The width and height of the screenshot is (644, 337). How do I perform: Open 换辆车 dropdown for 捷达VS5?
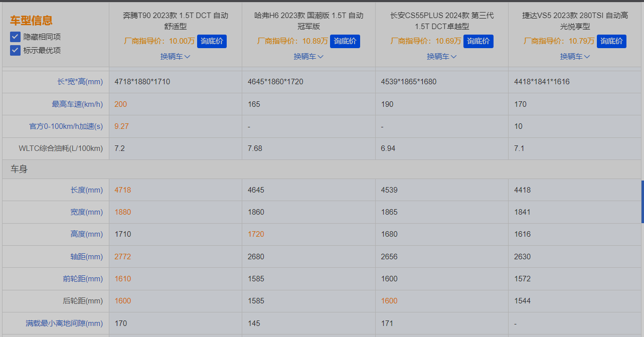coord(575,57)
